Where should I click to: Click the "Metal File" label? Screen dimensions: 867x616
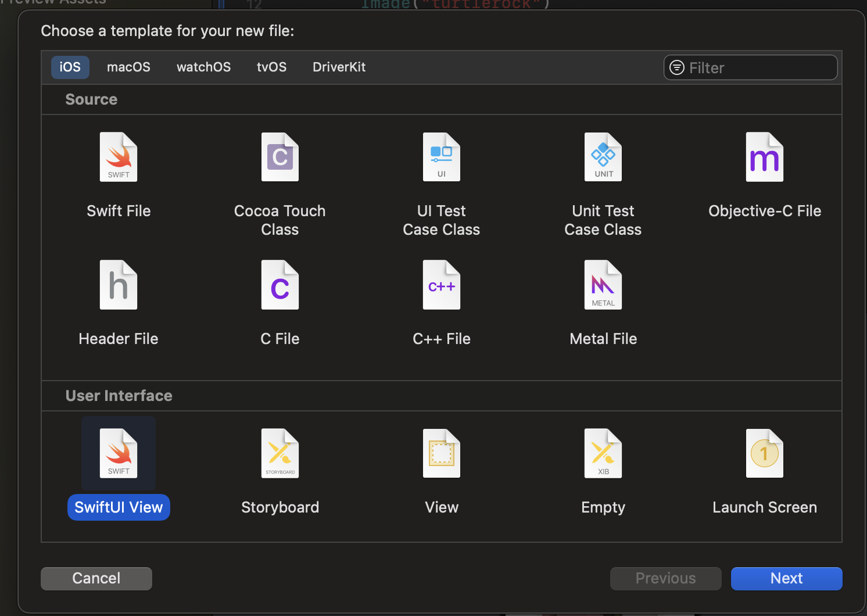(x=603, y=339)
